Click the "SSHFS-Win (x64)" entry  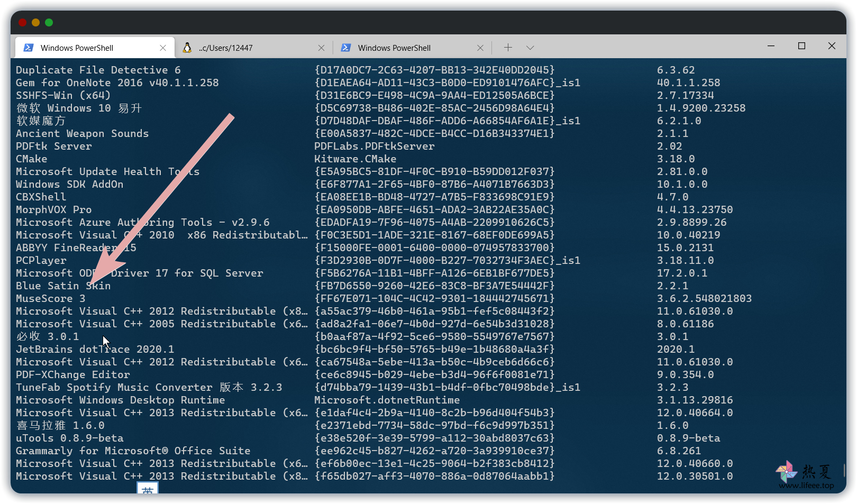point(63,95)
